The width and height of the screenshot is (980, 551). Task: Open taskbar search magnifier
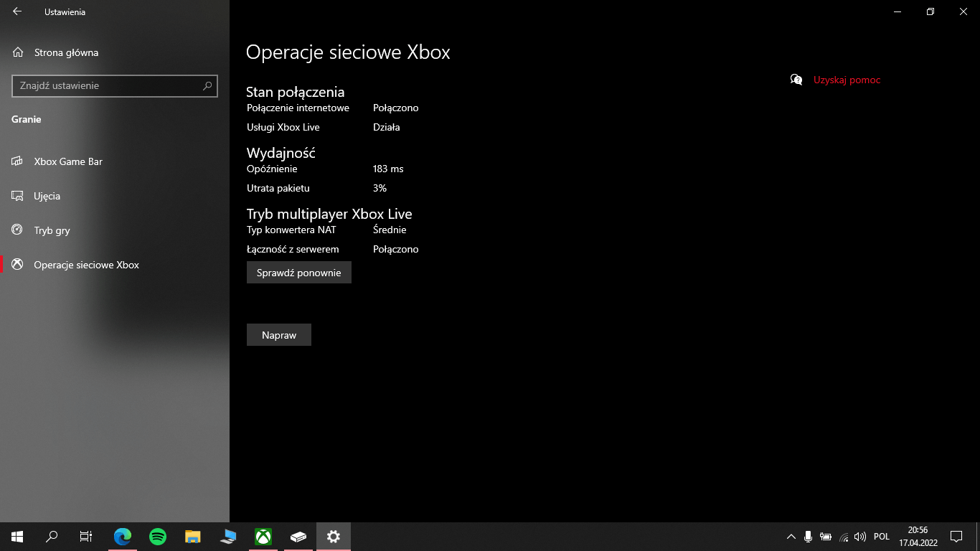coord(52,537)
